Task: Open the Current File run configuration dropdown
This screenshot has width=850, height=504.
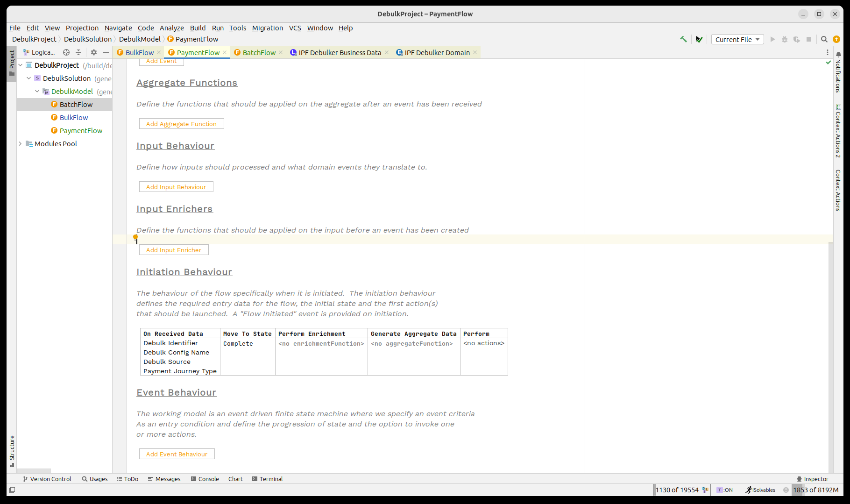Action: [737, 39]
